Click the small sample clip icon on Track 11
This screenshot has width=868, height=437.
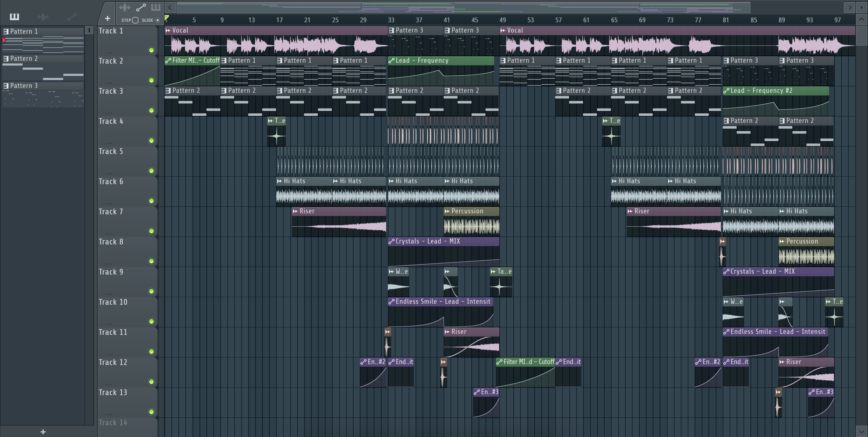click(388, 332)
